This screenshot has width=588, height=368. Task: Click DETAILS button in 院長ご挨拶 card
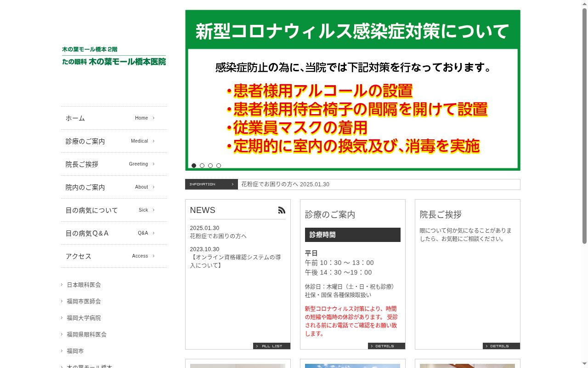pyautogui.click(x=501, y=346)
